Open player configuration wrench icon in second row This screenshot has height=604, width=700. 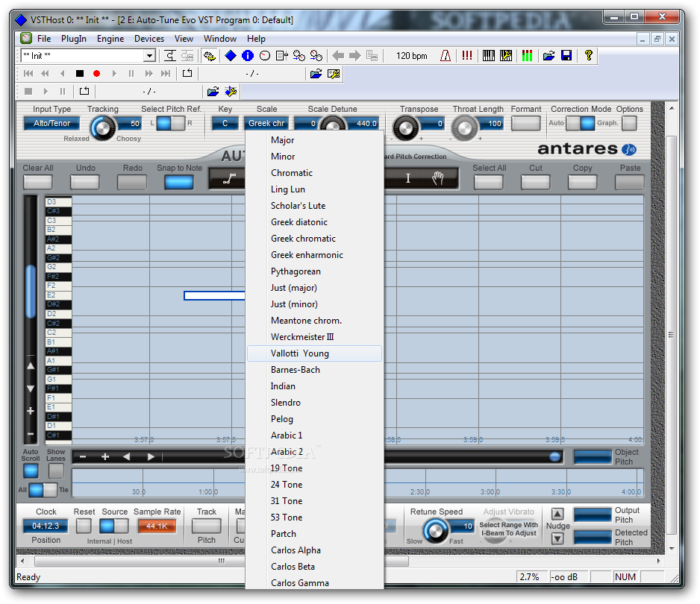click(334, 74)
